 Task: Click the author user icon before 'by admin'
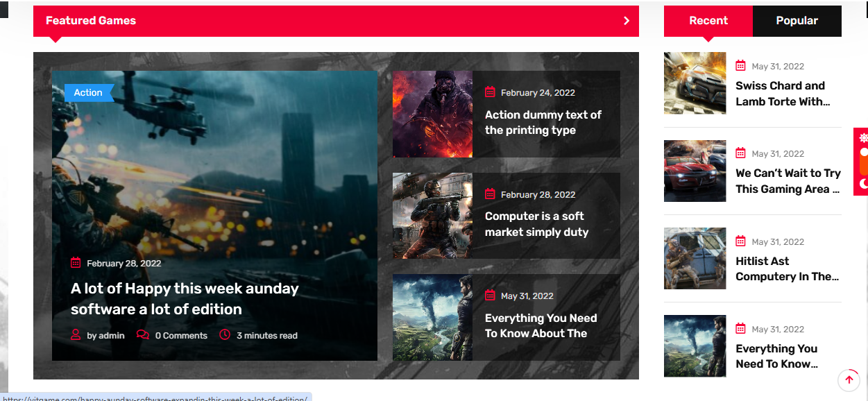click(x=76, y=335)
